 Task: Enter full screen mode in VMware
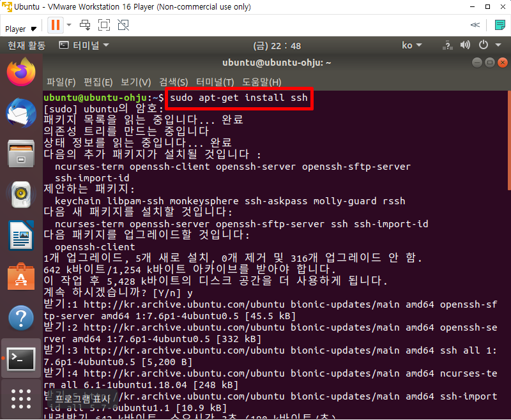(x=104, y=25)
